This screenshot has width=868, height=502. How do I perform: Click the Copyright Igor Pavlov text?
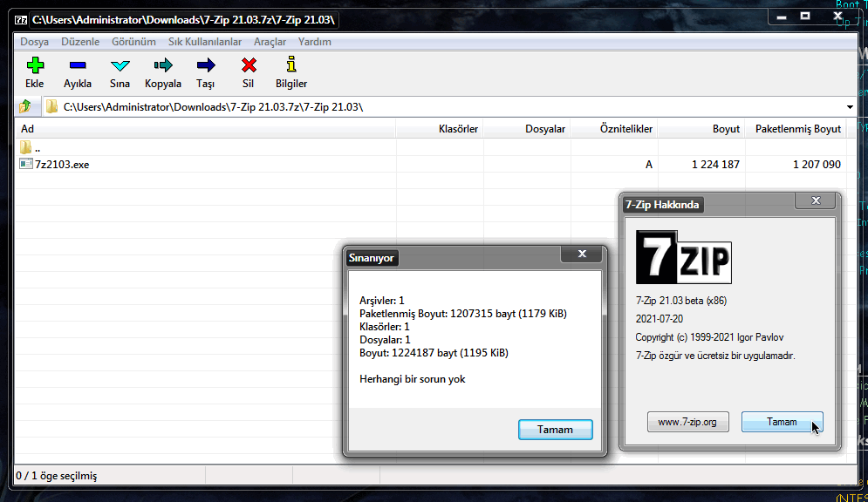pos(710,337)
